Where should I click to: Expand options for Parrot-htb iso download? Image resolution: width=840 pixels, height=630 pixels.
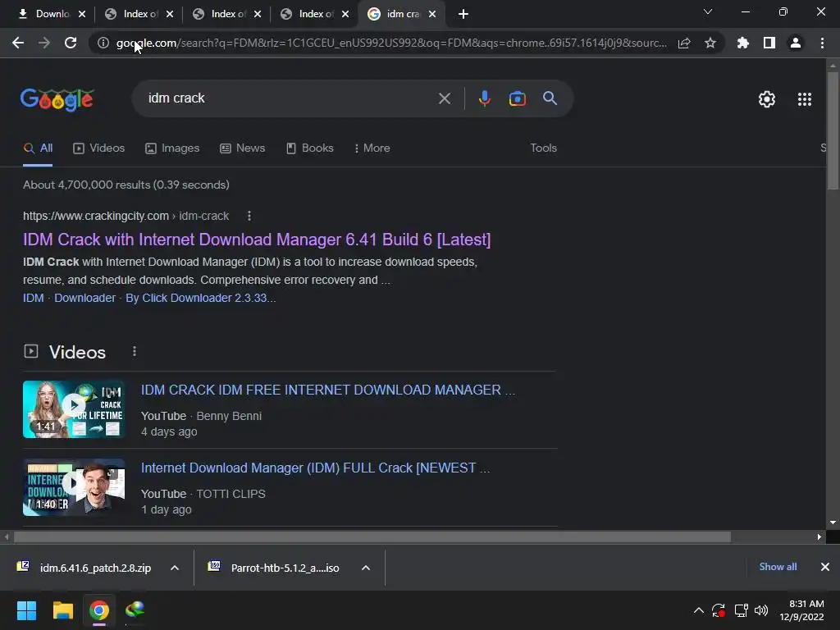[x=366, y=568]
